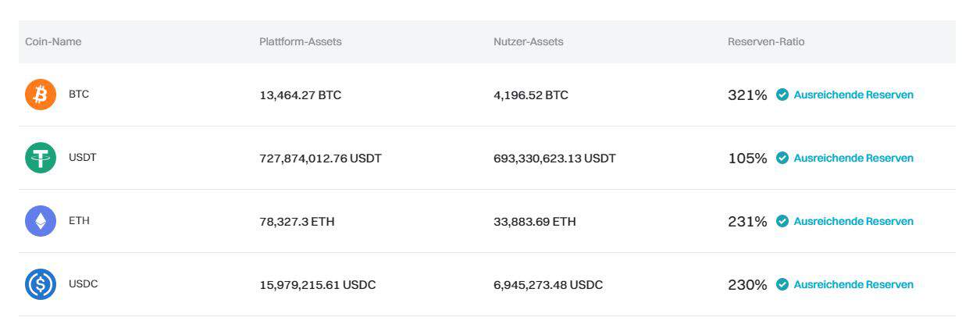980x328 pixels.
Task: Open Ausreichende Reserven link for ETH
Action: point(853,222)
